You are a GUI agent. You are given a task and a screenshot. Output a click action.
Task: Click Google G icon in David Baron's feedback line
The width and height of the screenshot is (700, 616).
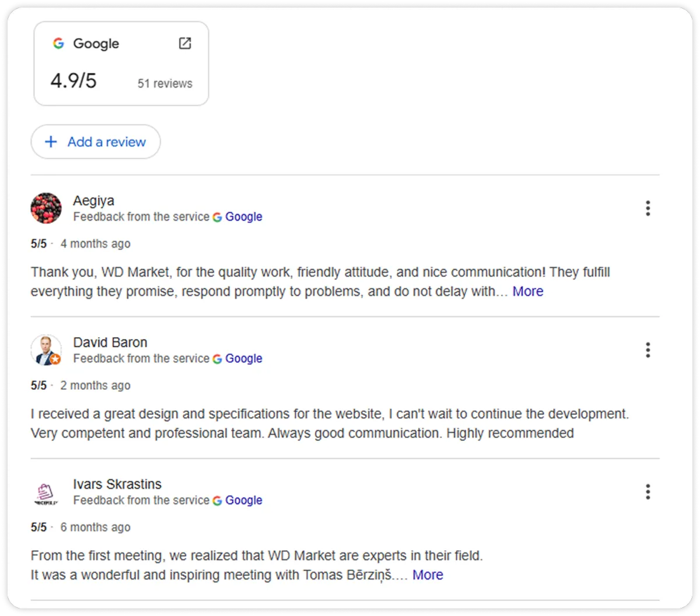click(217, 359)
